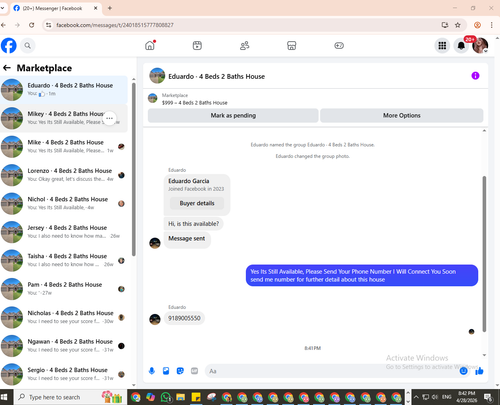Open Mike - 4 Beds 2 Baths House chat
Image resolution: width=500 pixels, height=405 pixels.
(x=64, y=147)
